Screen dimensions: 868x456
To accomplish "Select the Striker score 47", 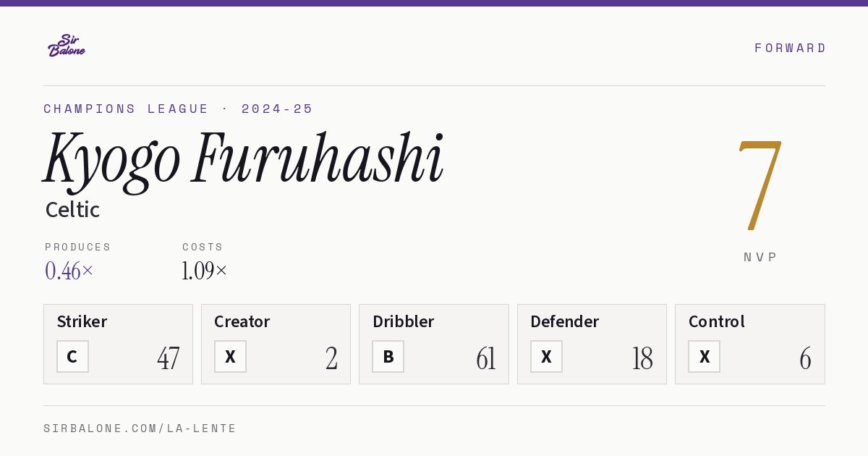I will [x=168, y=358].
